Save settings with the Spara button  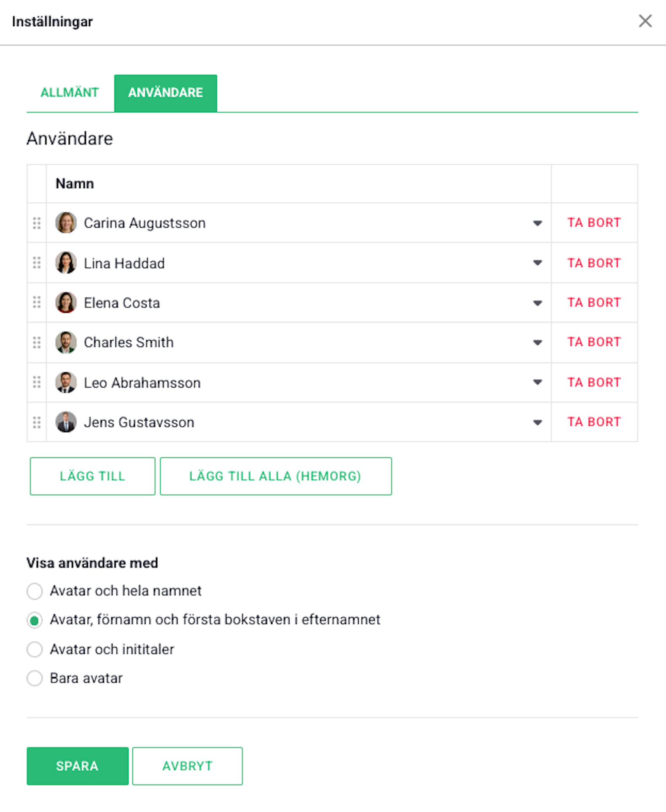click(78, 766)
